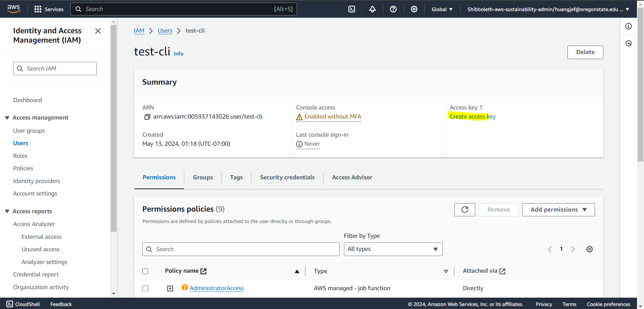Open the account menu dropdown
The image size is (644, 309).
[x=548, y=9]
